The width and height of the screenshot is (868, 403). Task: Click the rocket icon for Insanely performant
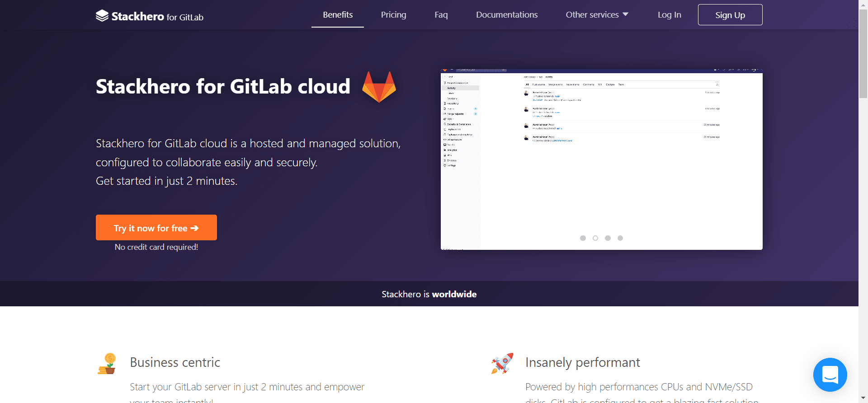pos(502,363)
